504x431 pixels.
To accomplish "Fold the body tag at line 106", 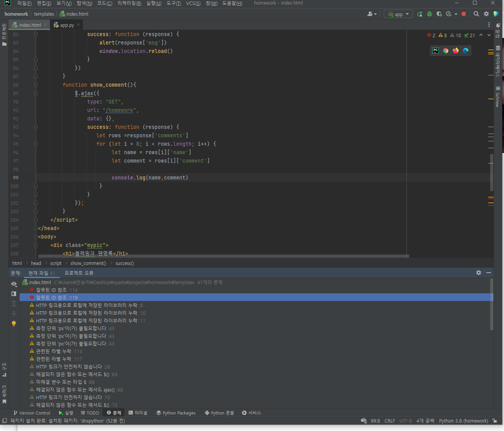I will pos(36,237).
